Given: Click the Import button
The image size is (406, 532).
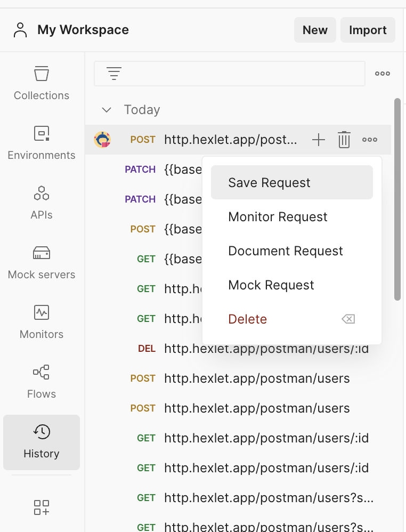Looking at the screenshot, I should (368, 30).
